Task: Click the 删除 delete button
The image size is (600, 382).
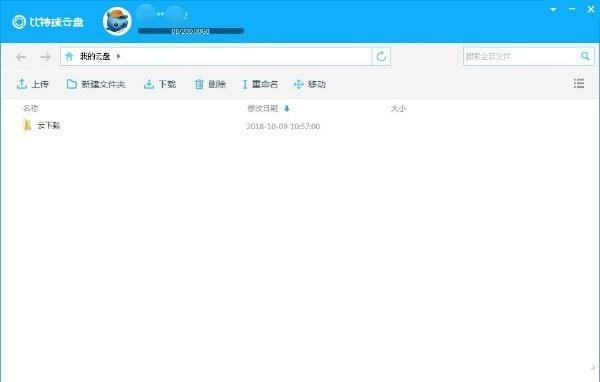Action: point(210,84)
